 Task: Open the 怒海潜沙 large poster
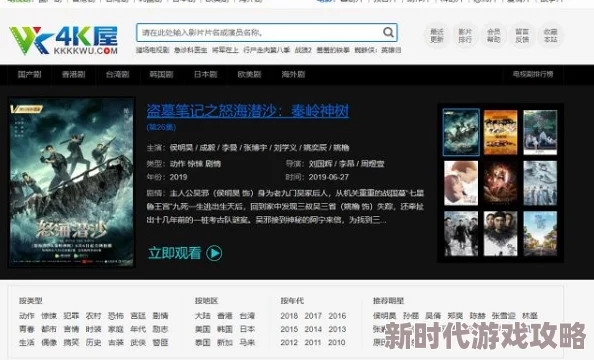tap(72, 182)
